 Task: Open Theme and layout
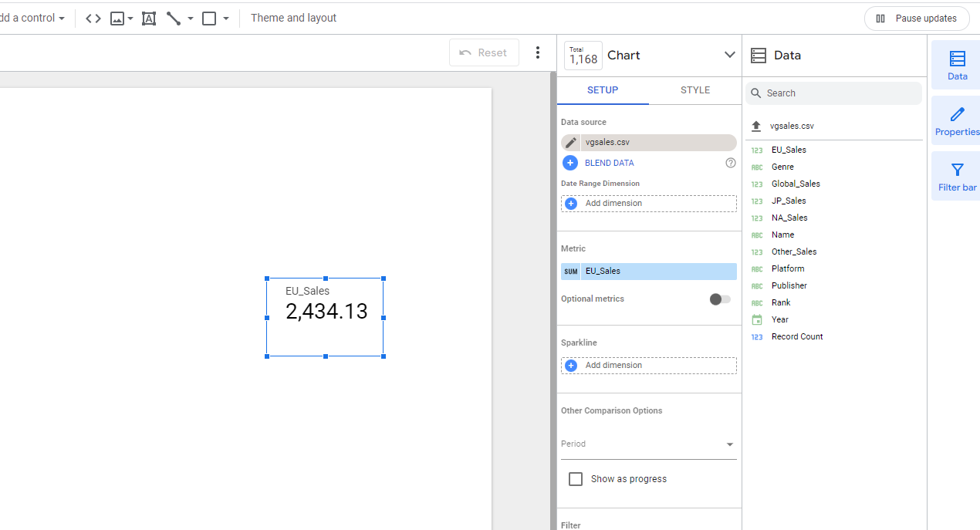click(x=293, y=18)
